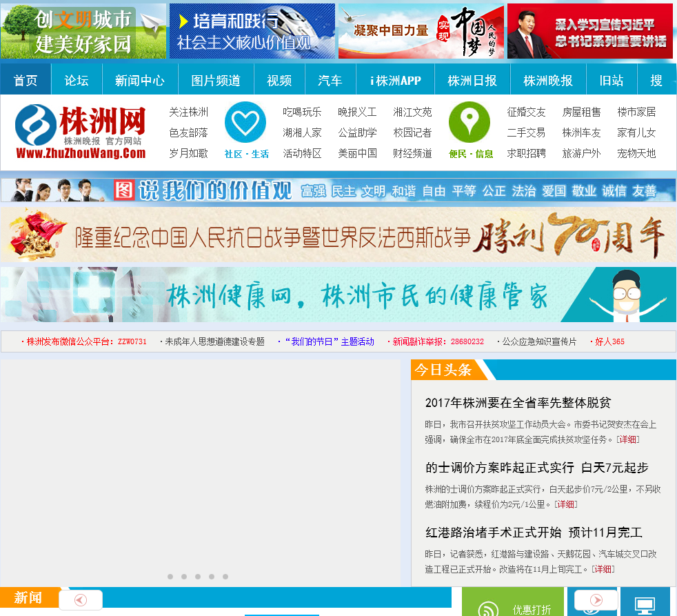The height and width of the screenshot is (616, 677).
Task: Click the right arrow button at the bottom right
Action: click(x=596, y=599)
